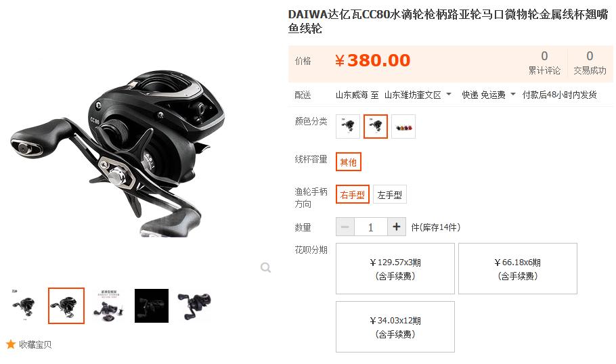Open the third thumbnail with accessories
This screenshot has height=364, width=616.
(x=109, y=306)
